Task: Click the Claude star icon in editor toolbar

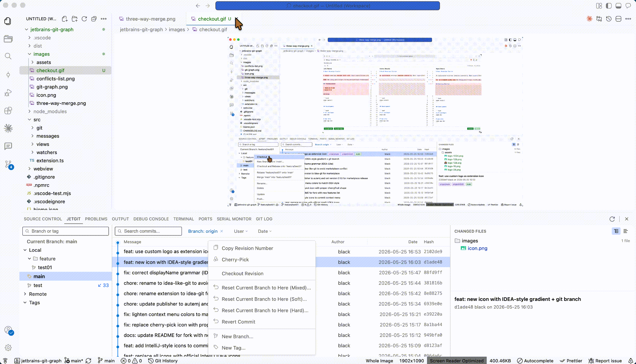Action: [590, 19]
